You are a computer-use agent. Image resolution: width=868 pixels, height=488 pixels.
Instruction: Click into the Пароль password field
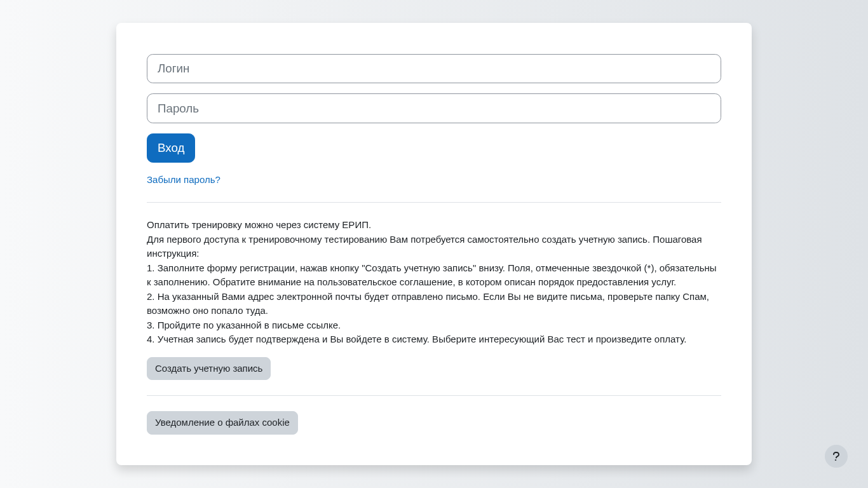point(433,109)
